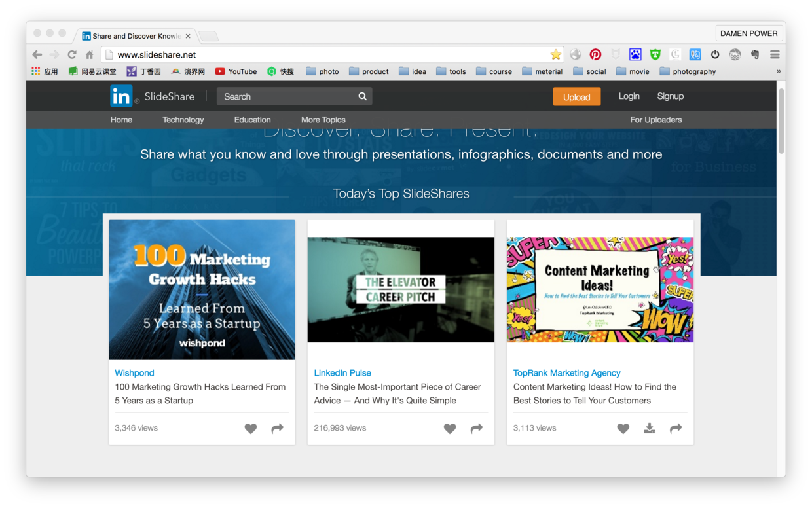Expand the photo bookmark folder
This screenshot has width=812, height=508.
click(322, 71)
